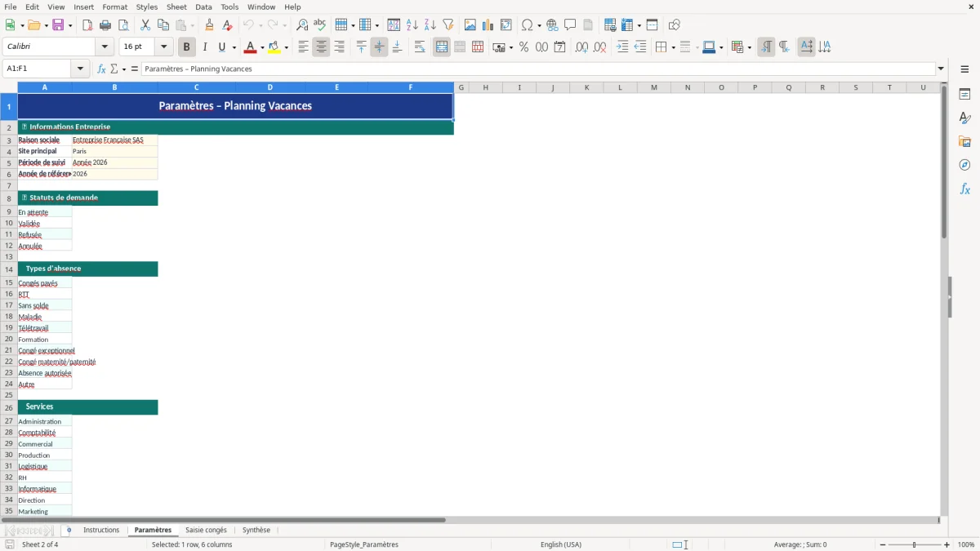Open the Format menu

click(115, 7)
